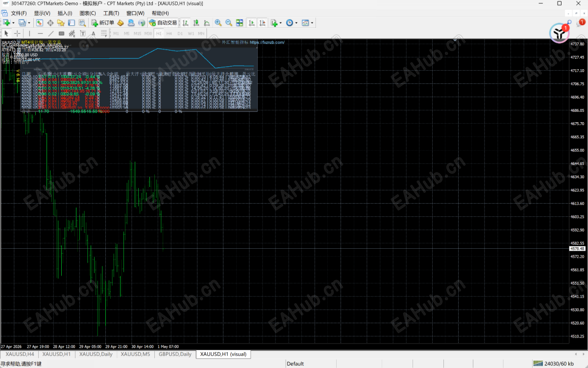
Task: Expand the new chart dropdown arrow
Action: tap(13, 23)
